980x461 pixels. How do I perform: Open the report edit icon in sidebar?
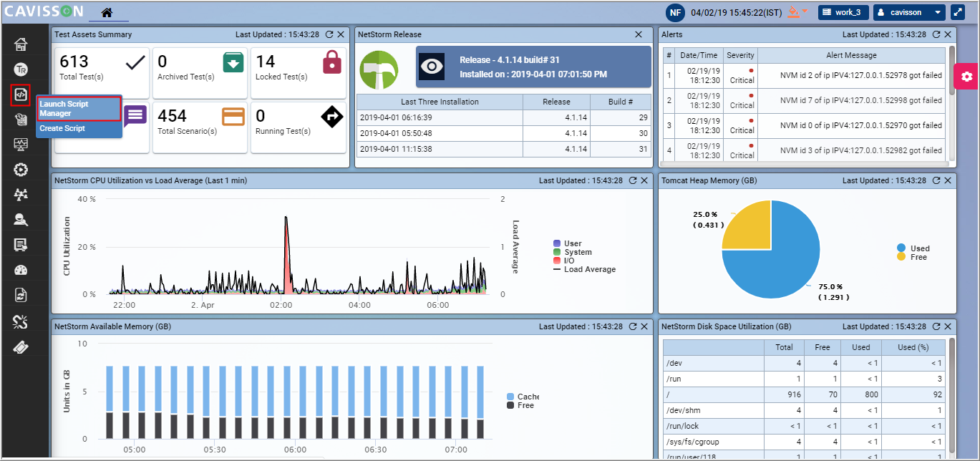21,245
